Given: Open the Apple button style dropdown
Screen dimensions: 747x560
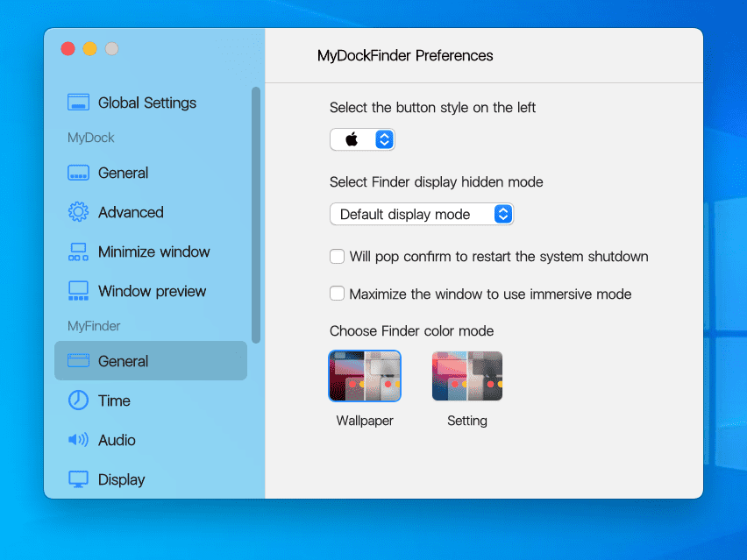Looking at the screenshot, I should tap(362, 139).
